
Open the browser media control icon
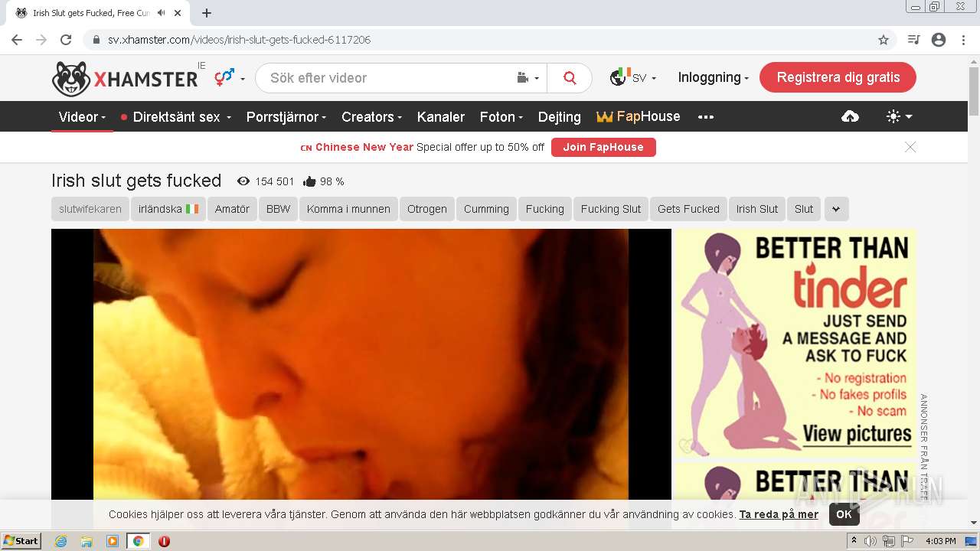pos(913,40)
